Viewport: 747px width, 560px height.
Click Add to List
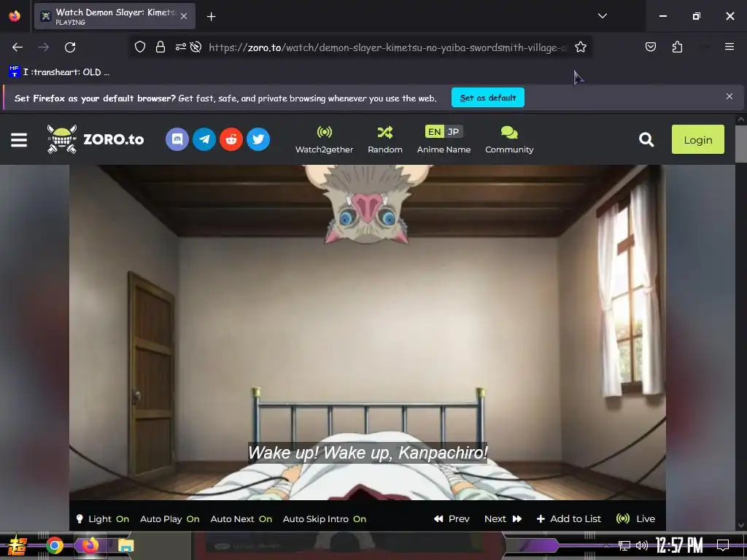point(569,518)
